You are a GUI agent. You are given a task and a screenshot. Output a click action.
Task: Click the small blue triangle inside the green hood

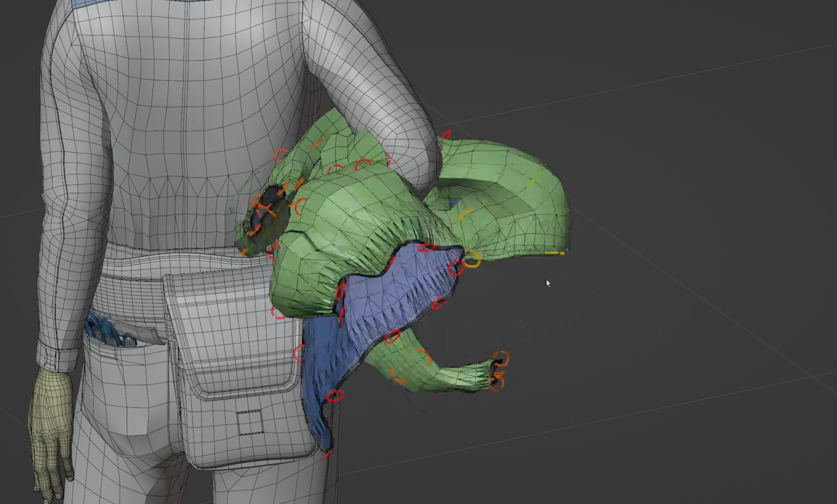click(454, 203)
